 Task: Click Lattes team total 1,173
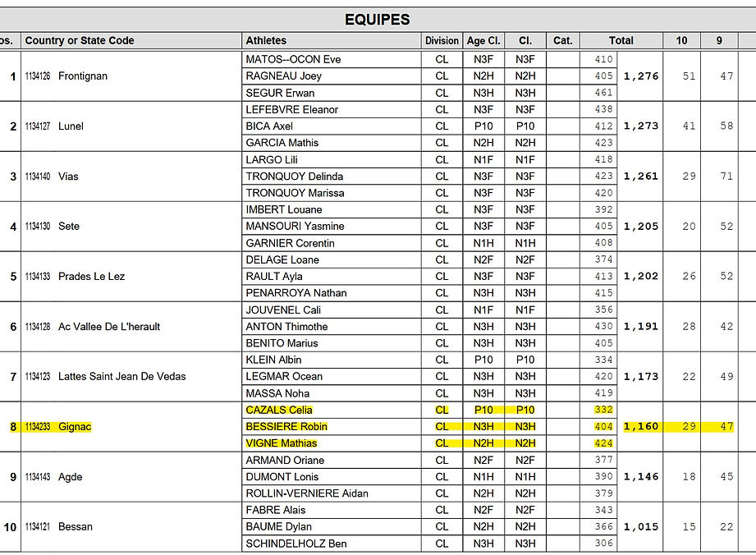(641, 377)
